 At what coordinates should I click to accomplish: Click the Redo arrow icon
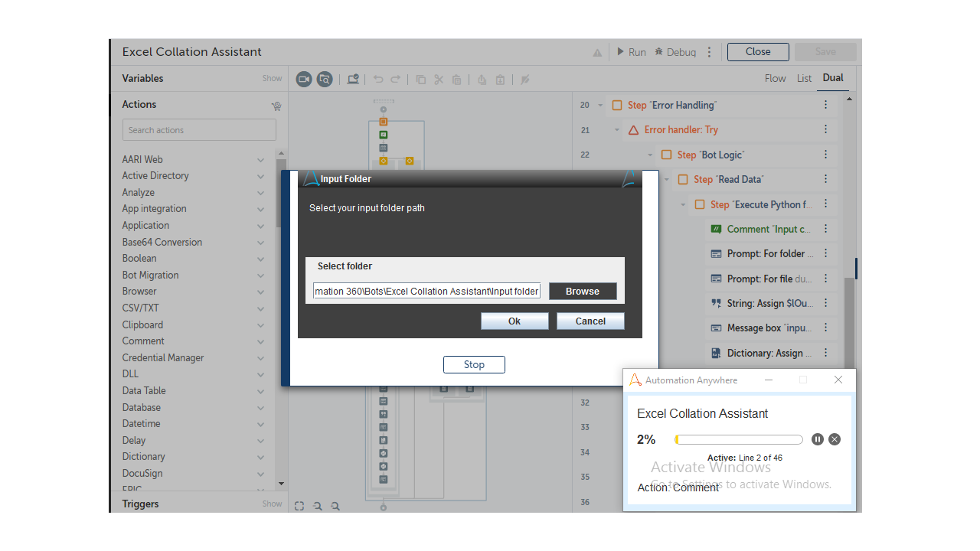[396, 79]
